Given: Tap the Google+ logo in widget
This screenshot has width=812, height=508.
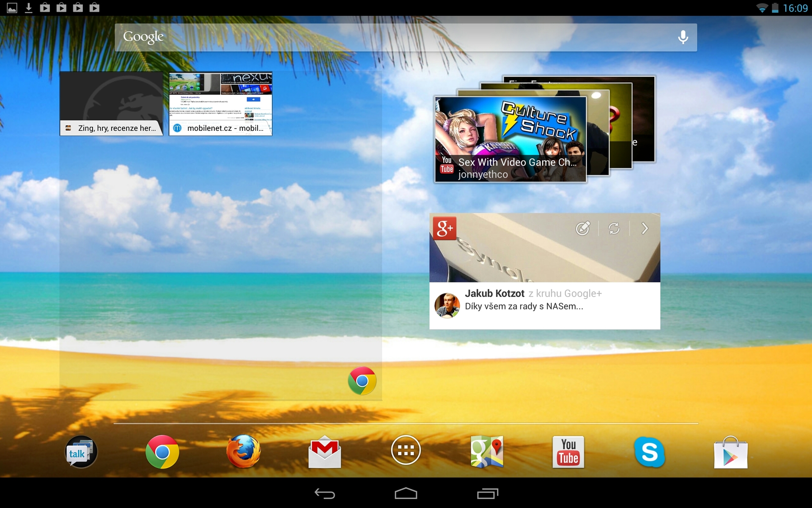Looking at the screenshot, I should (x=444, y=228).
